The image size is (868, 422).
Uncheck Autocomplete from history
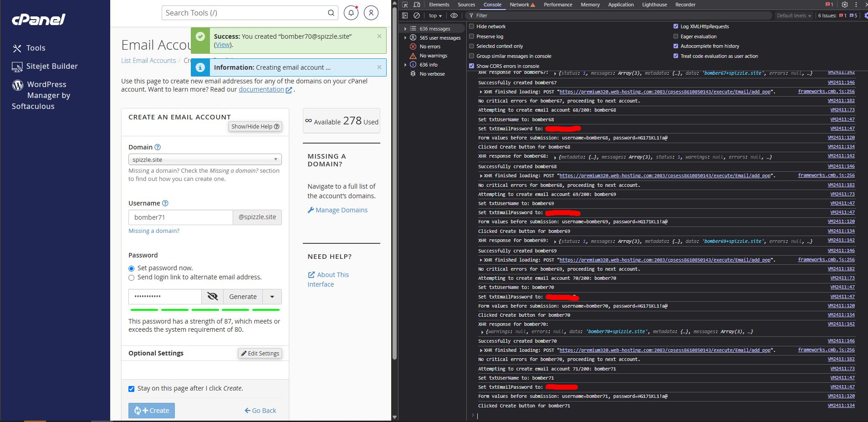point(676,46)
